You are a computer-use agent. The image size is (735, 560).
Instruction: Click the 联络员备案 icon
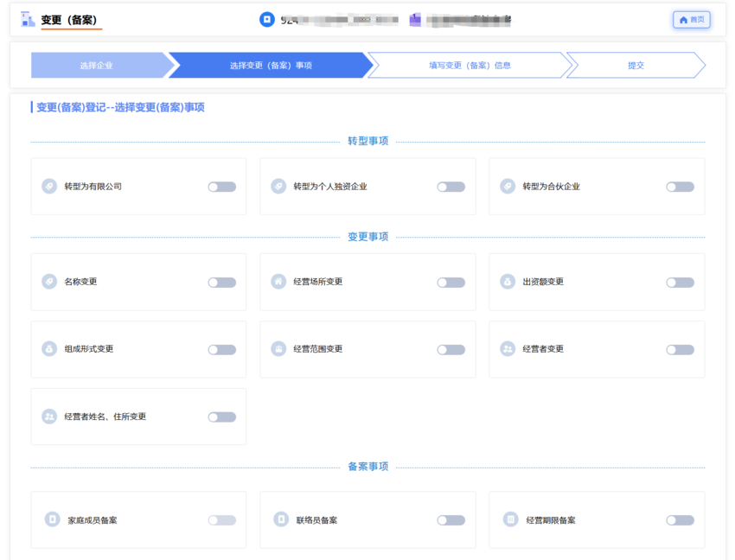[281, 519]
